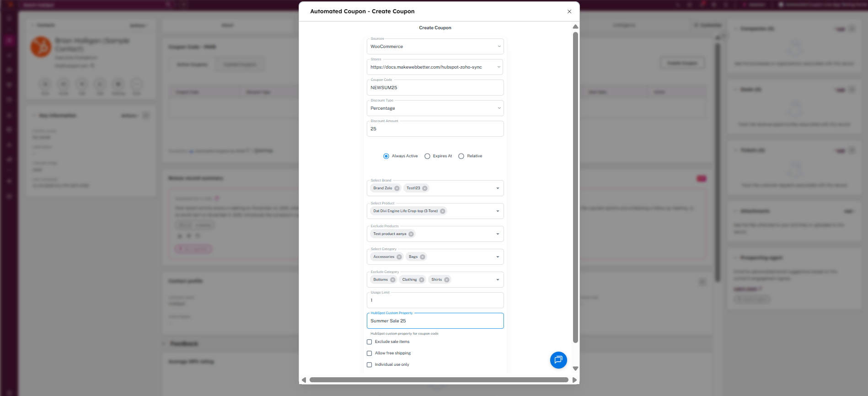Click the Accessories chip label

point(384,257)
